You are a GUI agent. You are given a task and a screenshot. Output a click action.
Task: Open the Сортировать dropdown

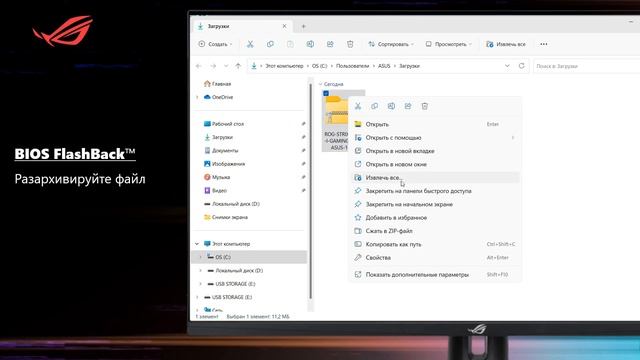pyautogui.click(x=391, y=44)
